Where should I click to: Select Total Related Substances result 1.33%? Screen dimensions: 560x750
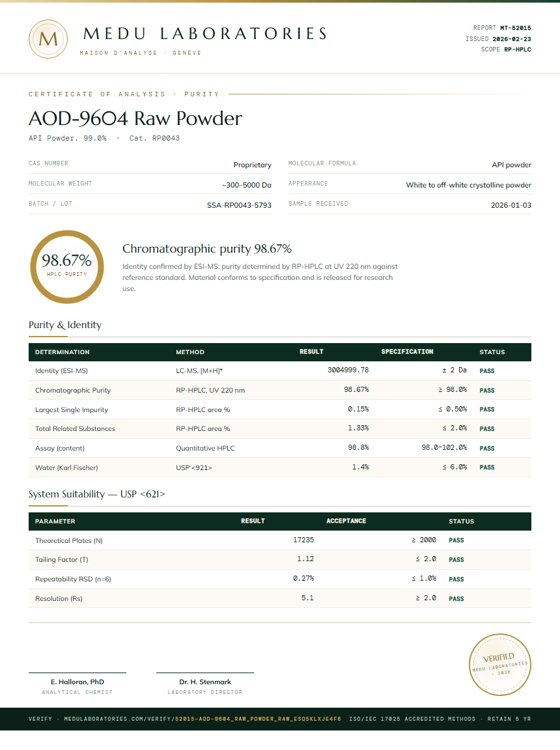[x=358, y=428]
